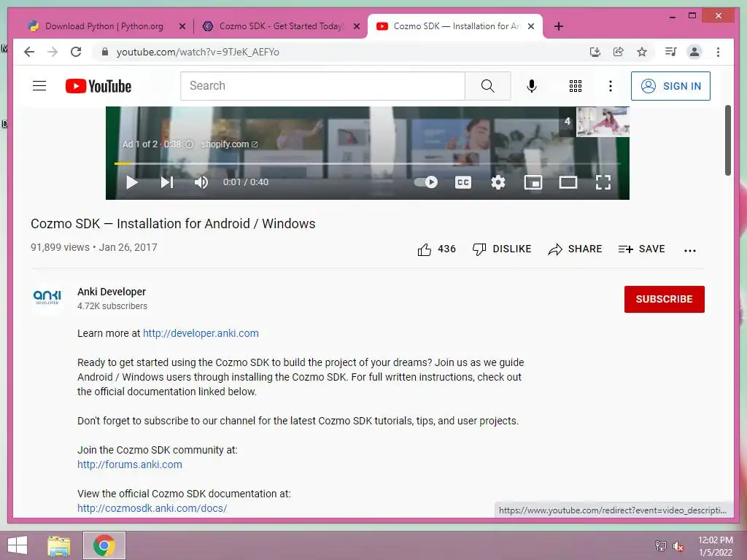Switch to theater mode

[x=568, y=182]
